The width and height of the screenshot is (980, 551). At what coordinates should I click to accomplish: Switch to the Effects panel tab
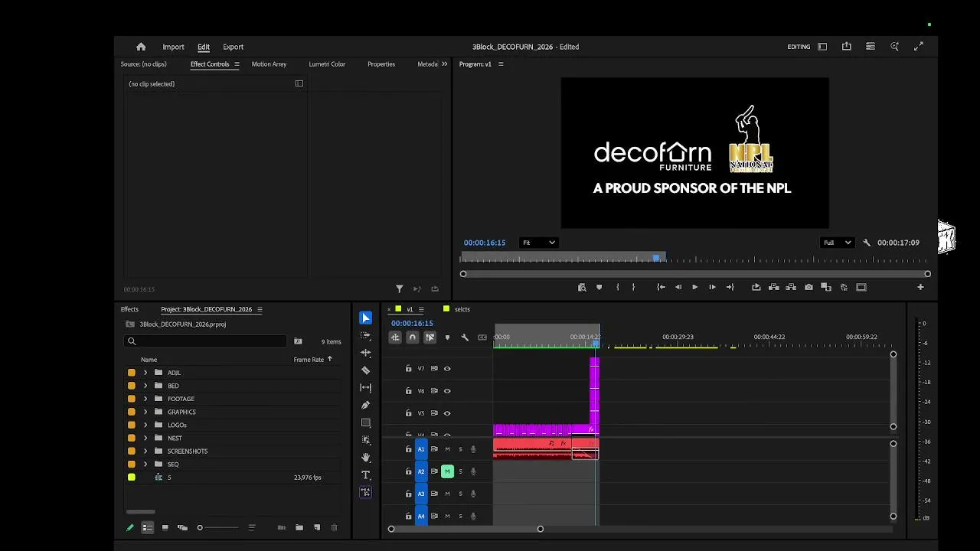pyautogui.click(x=129, y=309)
